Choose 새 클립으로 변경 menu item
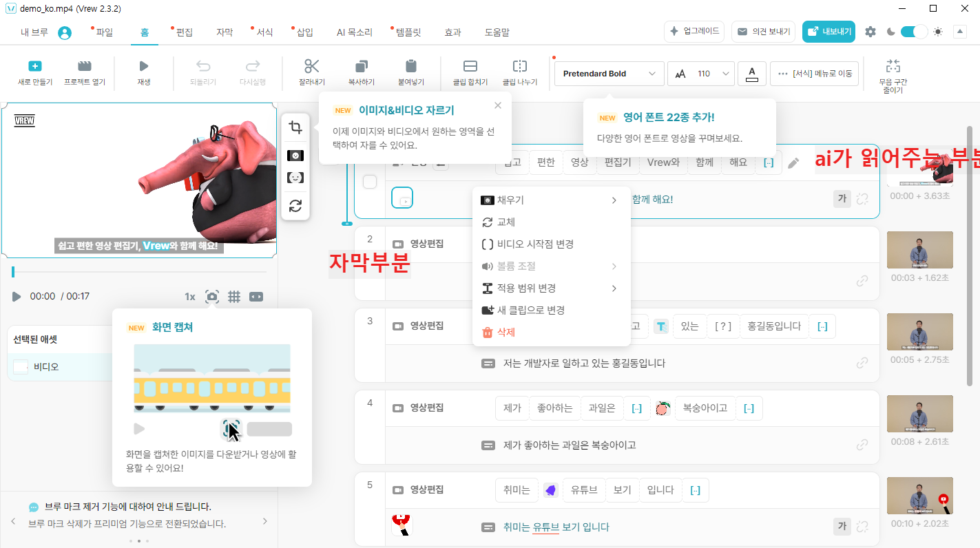The width and height of the screenshot is (980, 548). [551, 310]
